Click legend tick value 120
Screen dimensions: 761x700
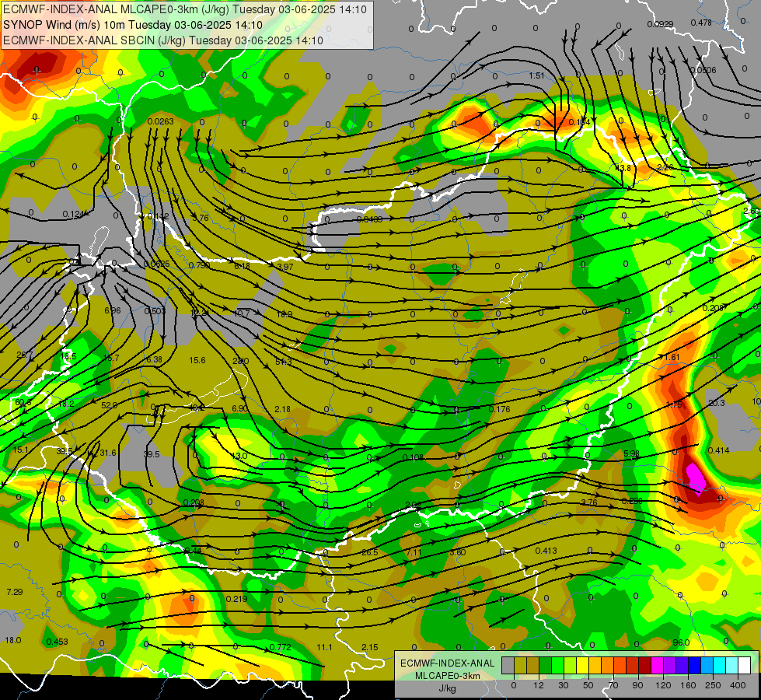coord(663,685)
